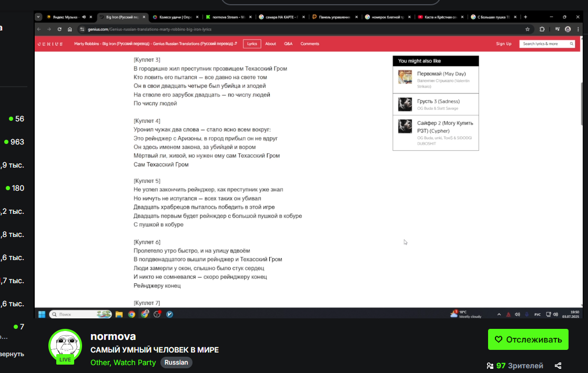This screenshot has width=588, height=373.
Task: Close the Big Iron tab
Action: (144, 17)
